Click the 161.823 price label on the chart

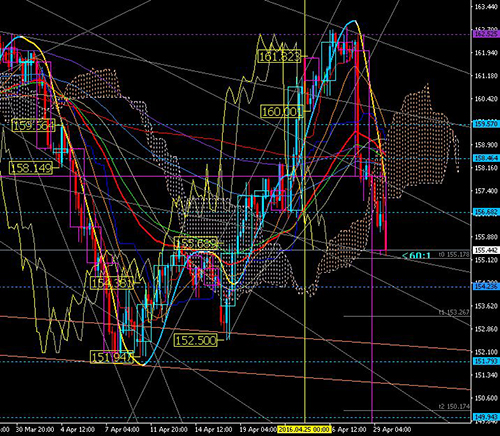279,56
